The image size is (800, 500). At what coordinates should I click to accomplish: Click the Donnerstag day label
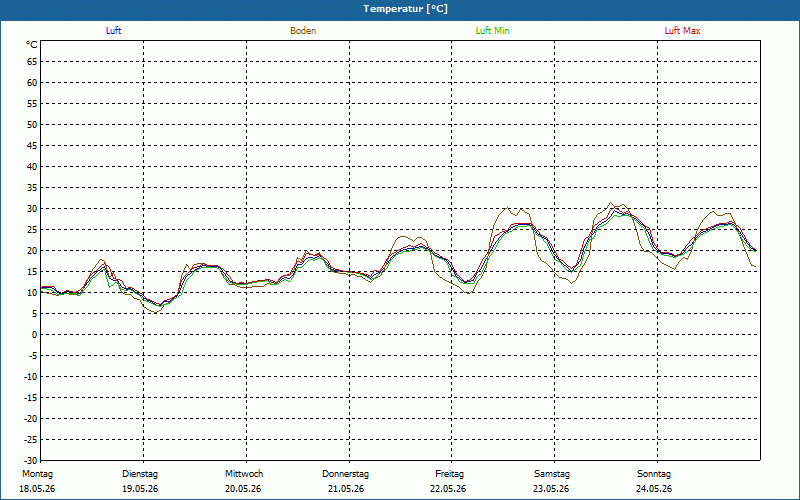tap(345, 474)
